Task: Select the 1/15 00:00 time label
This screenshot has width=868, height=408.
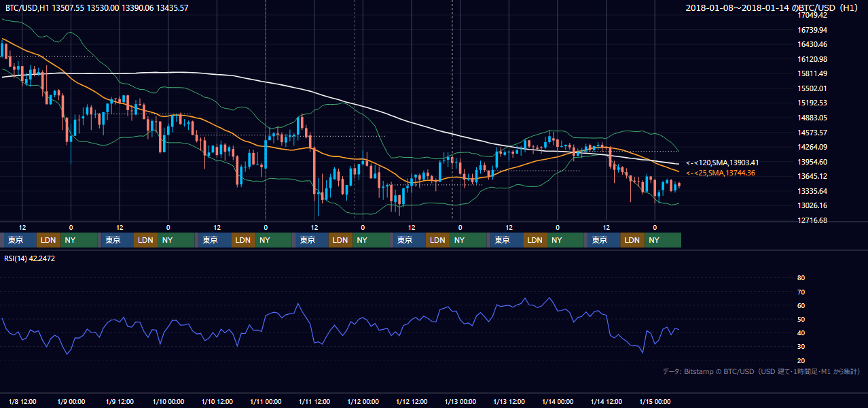Action: [x=654, y=401]
